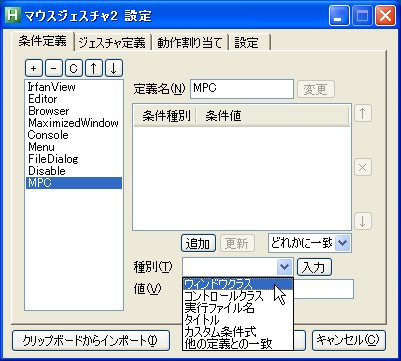Minimize the マウスジェスチャ2 設定 window
Screen dimensions: 401x361
coord(339,16)
